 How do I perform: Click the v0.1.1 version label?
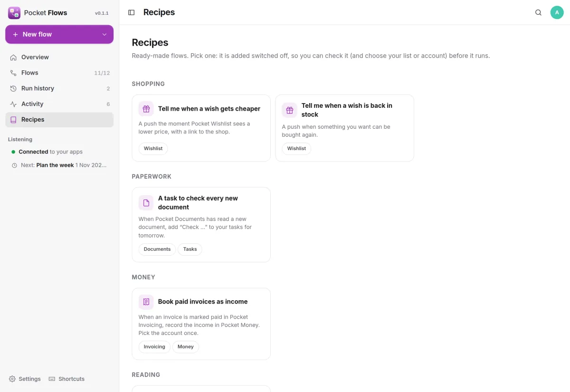point(102,13)
